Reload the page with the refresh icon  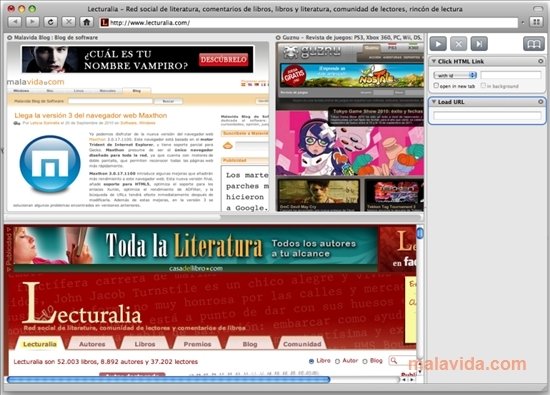click(51, 22)
